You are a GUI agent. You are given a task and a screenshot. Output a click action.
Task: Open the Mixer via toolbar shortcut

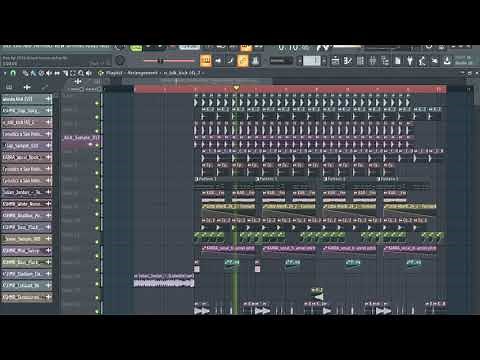click(373, 61)
